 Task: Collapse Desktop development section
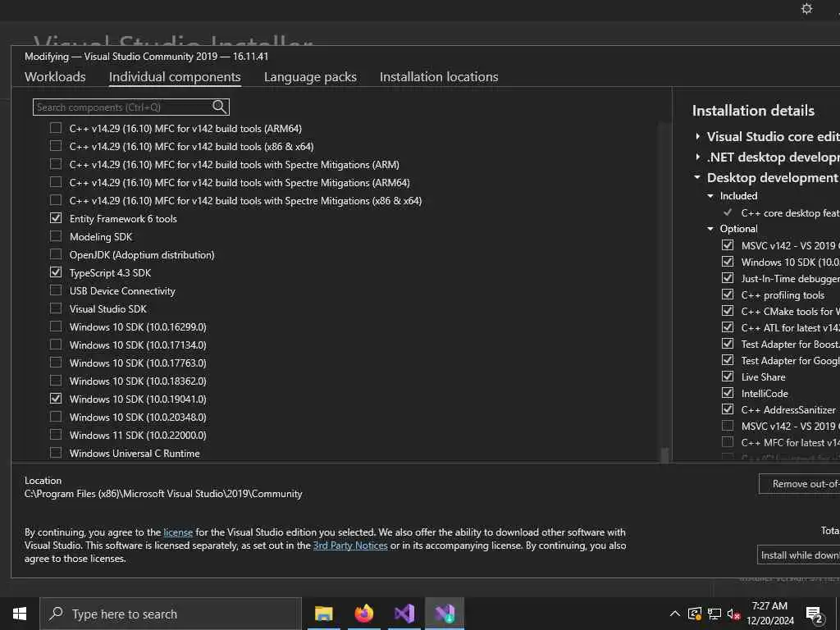697,177
